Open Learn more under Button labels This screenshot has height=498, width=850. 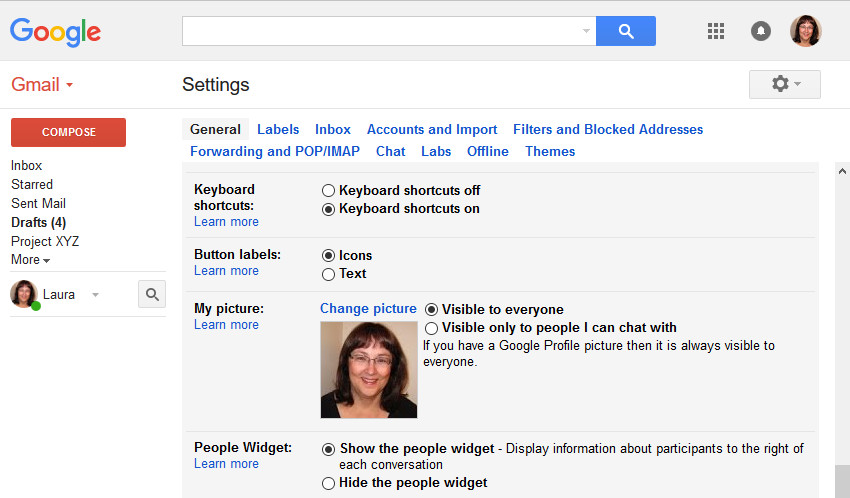tap(226, 270)
